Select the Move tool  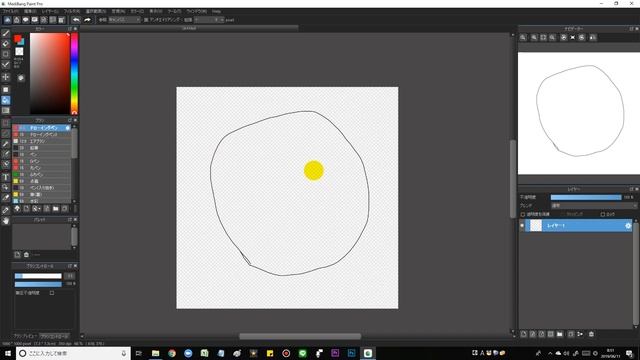click(x=6, y=77)
